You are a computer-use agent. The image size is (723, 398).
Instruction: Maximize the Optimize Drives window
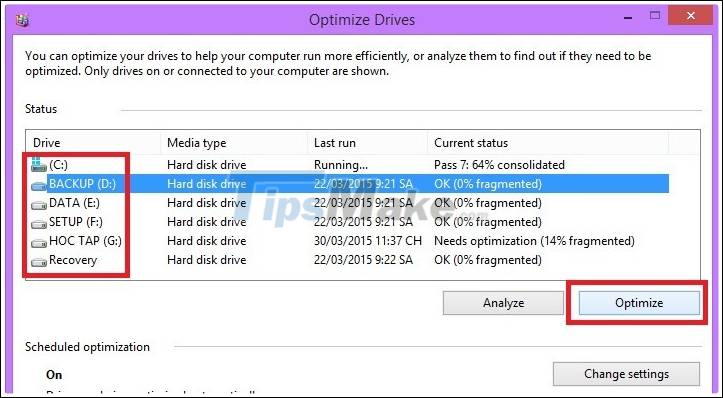coord(654,16)
